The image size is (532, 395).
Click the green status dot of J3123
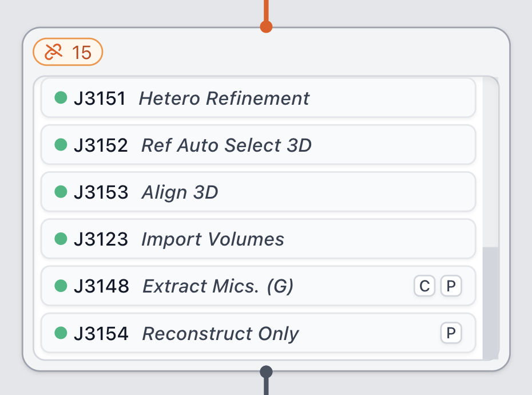pos(61,239)
